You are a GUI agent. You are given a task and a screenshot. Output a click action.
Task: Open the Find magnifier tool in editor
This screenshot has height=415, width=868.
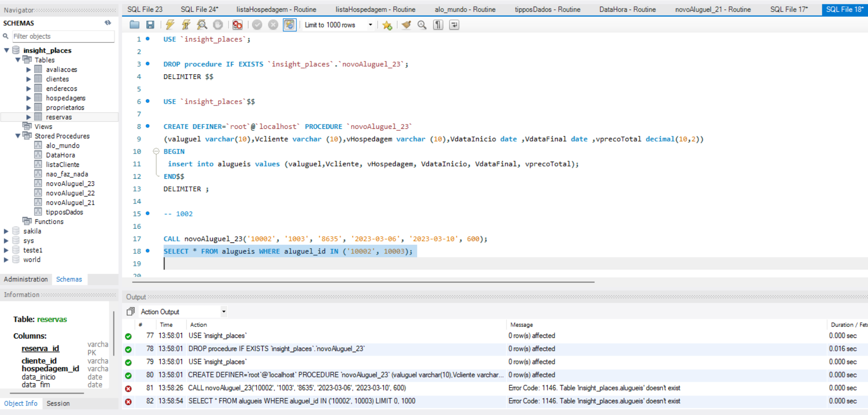(x=422, y=25)
